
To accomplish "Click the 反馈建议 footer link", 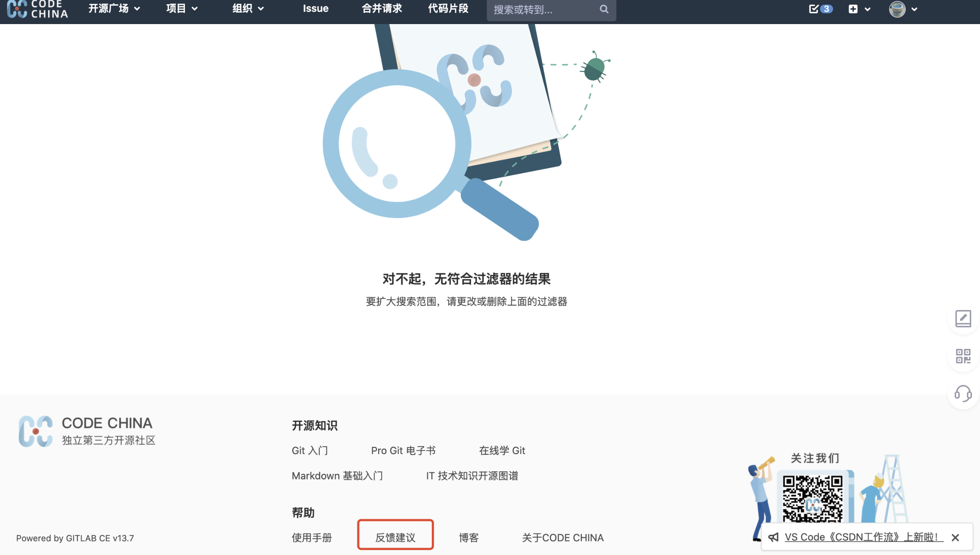I will point(395,537).
